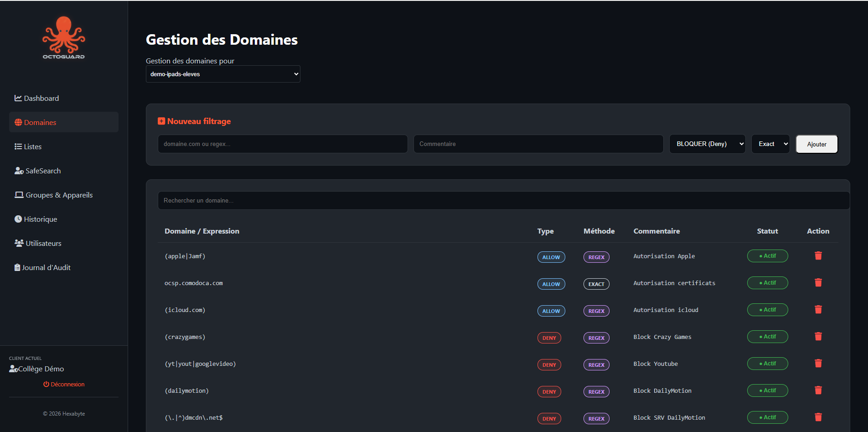The height and width of the screenshot is (432, 868).
Task: Delete the (dailymotion) rule
Action: pos(818,390)
